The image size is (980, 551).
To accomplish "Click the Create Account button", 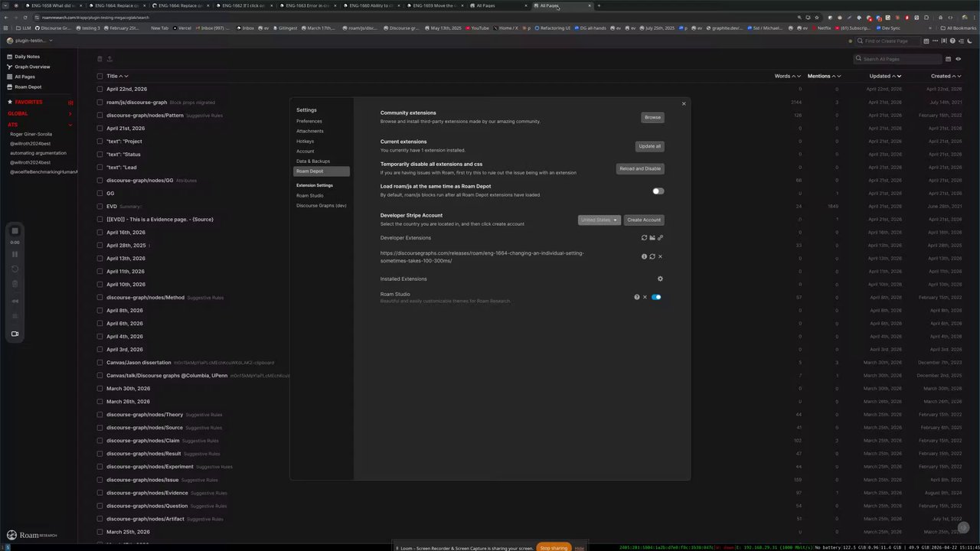I will point(644,220).
